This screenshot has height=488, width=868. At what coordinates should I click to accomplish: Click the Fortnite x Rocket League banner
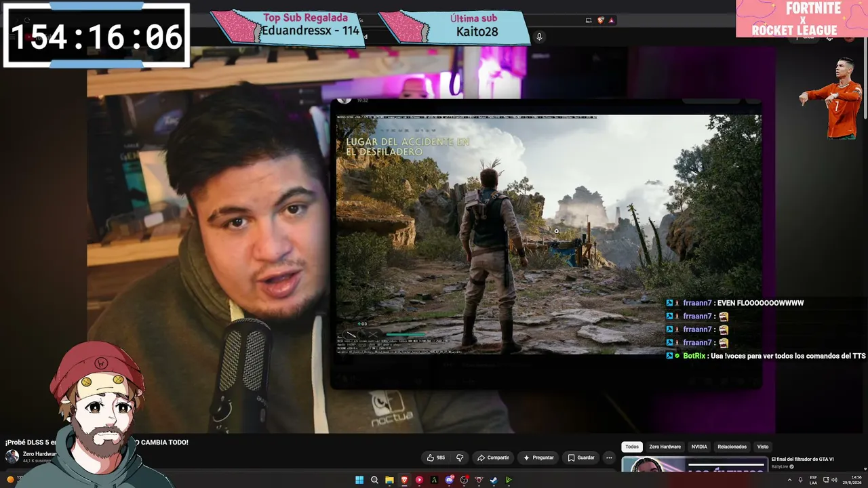tap(802, 18)
